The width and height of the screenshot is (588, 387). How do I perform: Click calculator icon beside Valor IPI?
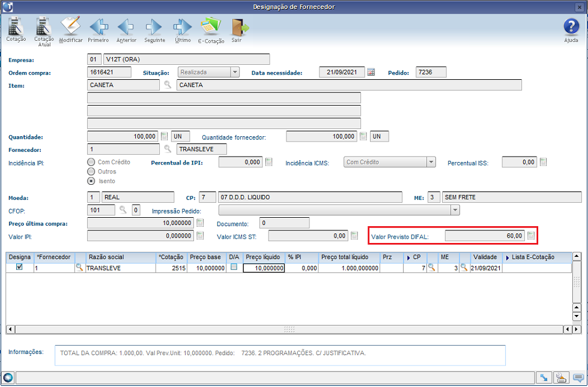coord(200,236)
